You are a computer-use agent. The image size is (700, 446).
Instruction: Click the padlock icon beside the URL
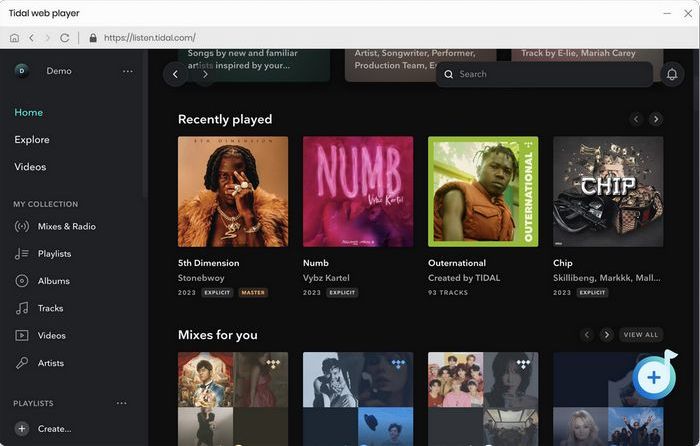click(93, 38)
